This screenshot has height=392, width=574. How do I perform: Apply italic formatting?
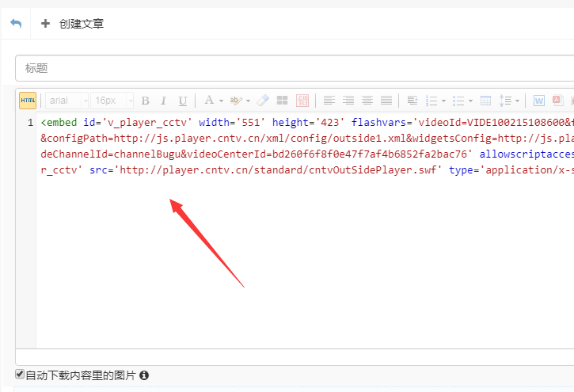pos(164,101)
